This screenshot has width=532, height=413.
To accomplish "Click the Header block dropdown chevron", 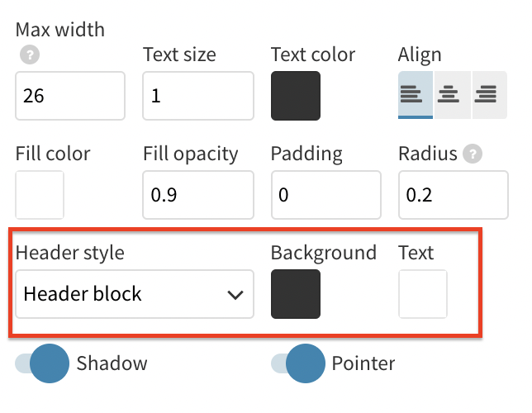I will click(x=235, y=295).
